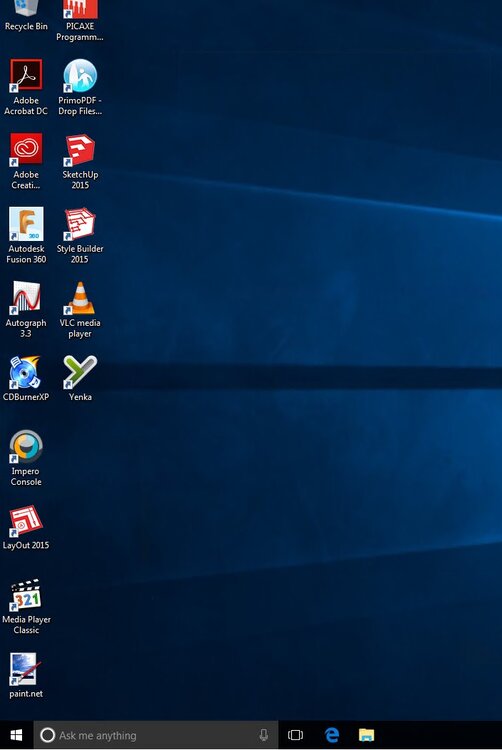Open the Windows Start menu
This screenshot has height=750, width=502.
pos(16,735)
